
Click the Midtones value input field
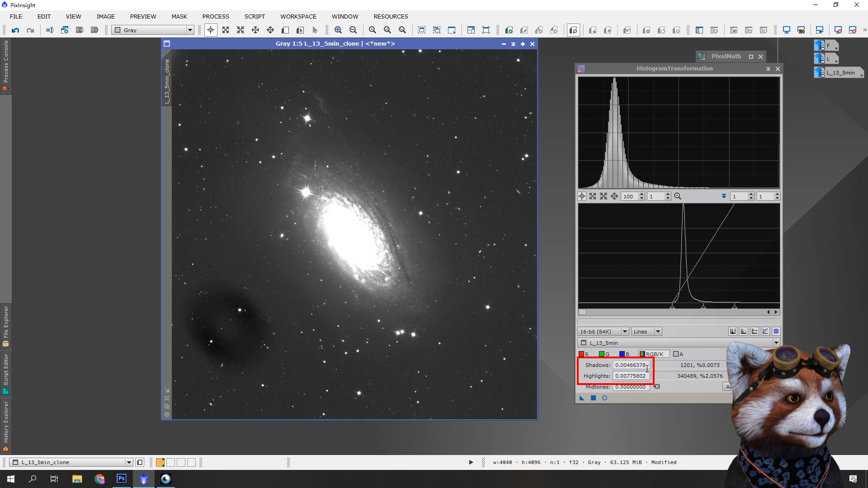631,387
